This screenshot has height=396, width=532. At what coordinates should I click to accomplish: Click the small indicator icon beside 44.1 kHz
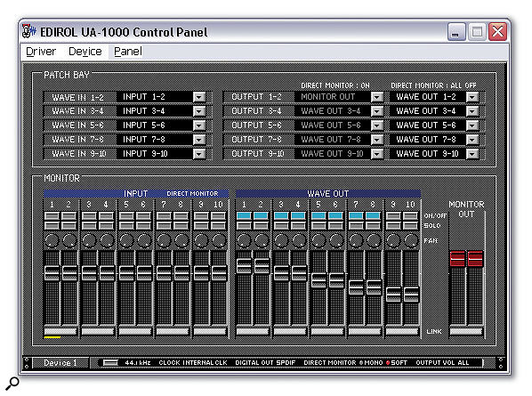[110, 363]
